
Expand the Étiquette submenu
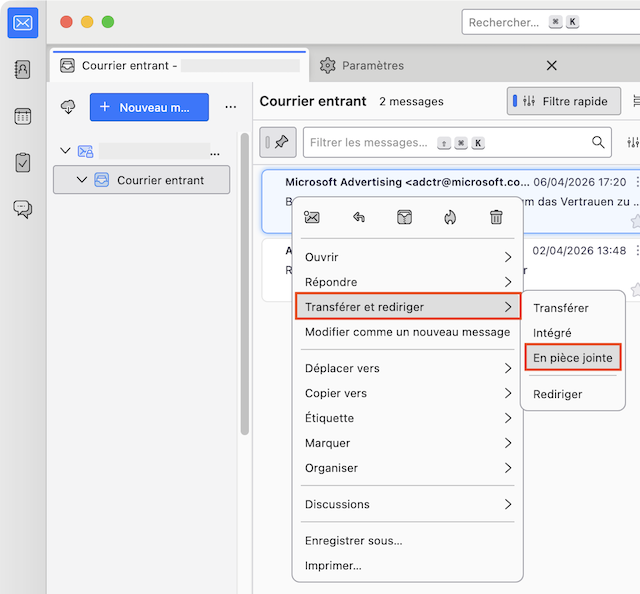tap(408, 418)
